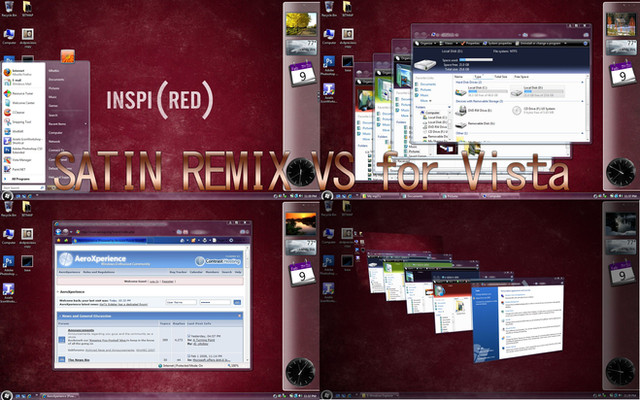Viewport: 640px width, 400px height.
Task: Click the sunset river slideshow gadget picture
Action: pyautogui.click(x=301, y=224)
